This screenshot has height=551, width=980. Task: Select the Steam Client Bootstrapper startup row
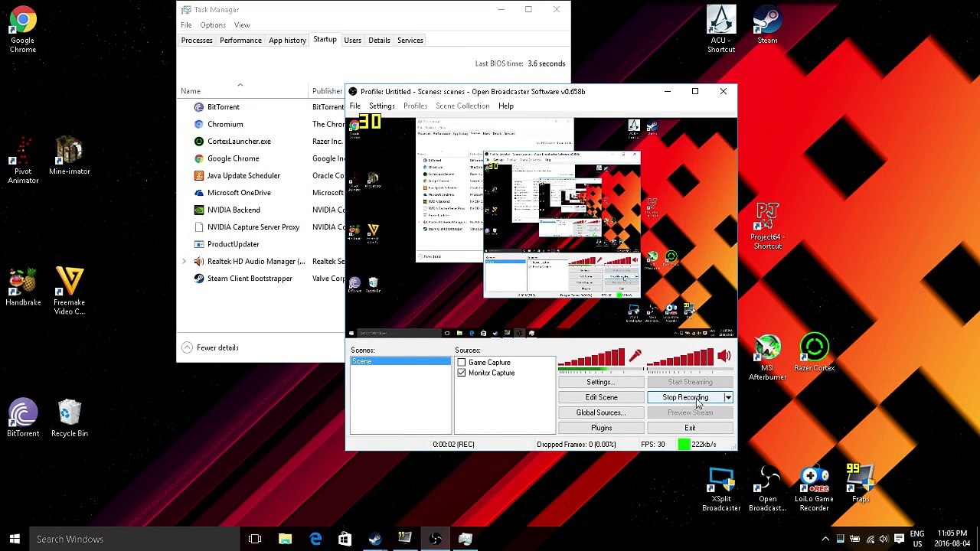tap(260, 279)
